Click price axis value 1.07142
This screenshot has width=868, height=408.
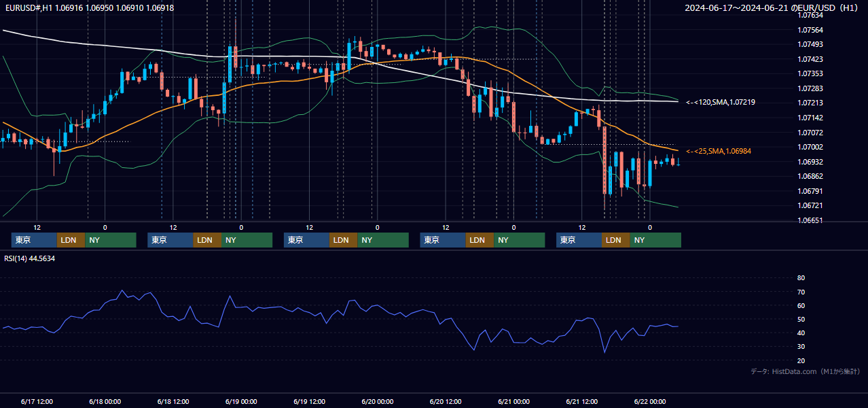click(x=810, y=118)
